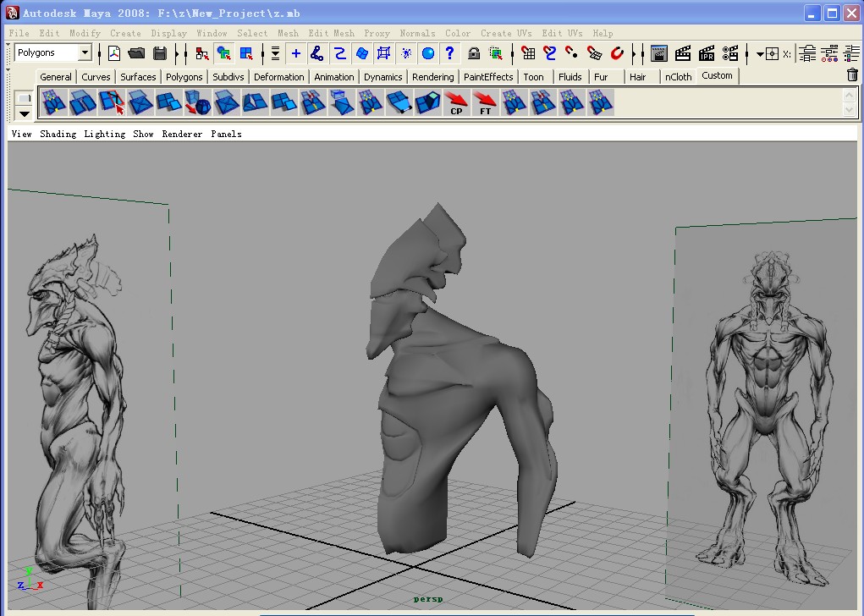Enable snap to curves magnet

pyautogui.click(x=550, y=53)
